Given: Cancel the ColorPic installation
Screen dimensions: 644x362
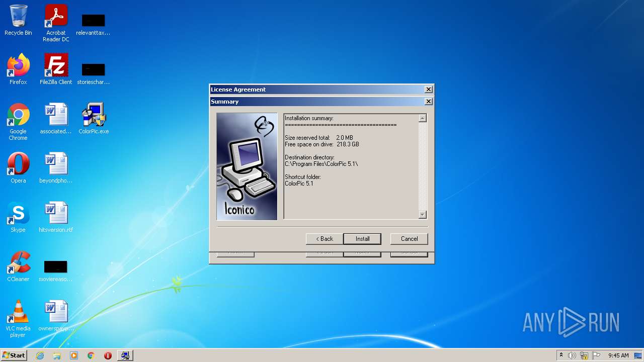Looking at the screenshot, I should click(x=409, y=239).
